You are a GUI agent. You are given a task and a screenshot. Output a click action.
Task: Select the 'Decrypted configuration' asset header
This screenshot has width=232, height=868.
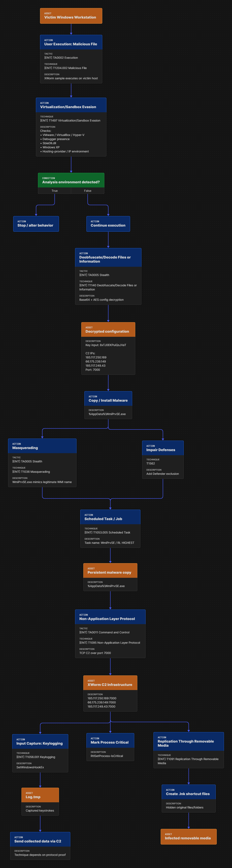(108, 330)
